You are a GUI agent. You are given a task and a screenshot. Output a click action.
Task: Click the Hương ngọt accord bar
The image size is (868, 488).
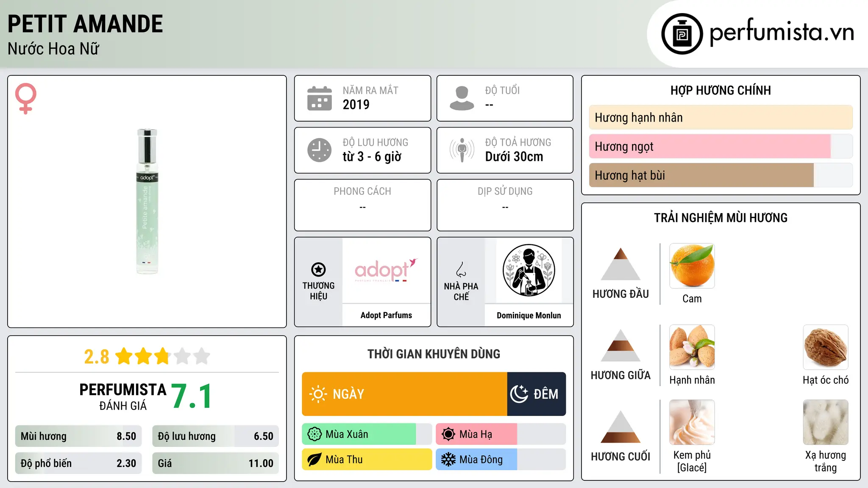tap(721, 146)
